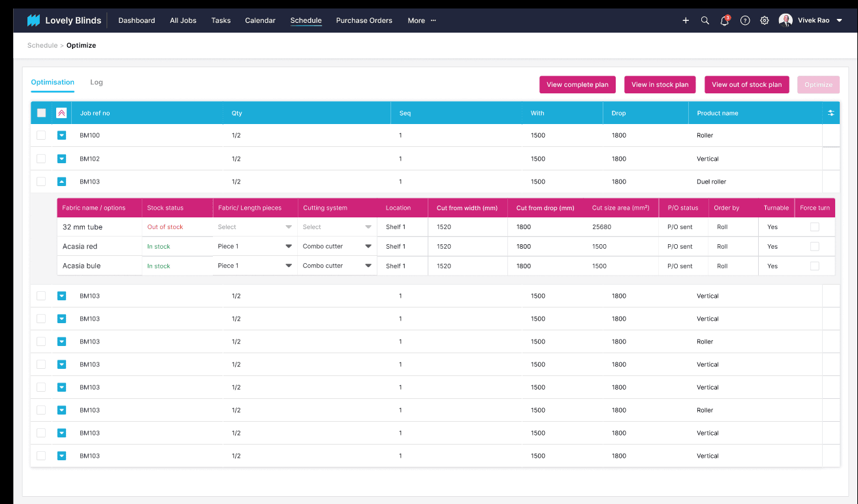
Task: Tick the select-all checkbox in table header
Action: (x=42, y=113)
